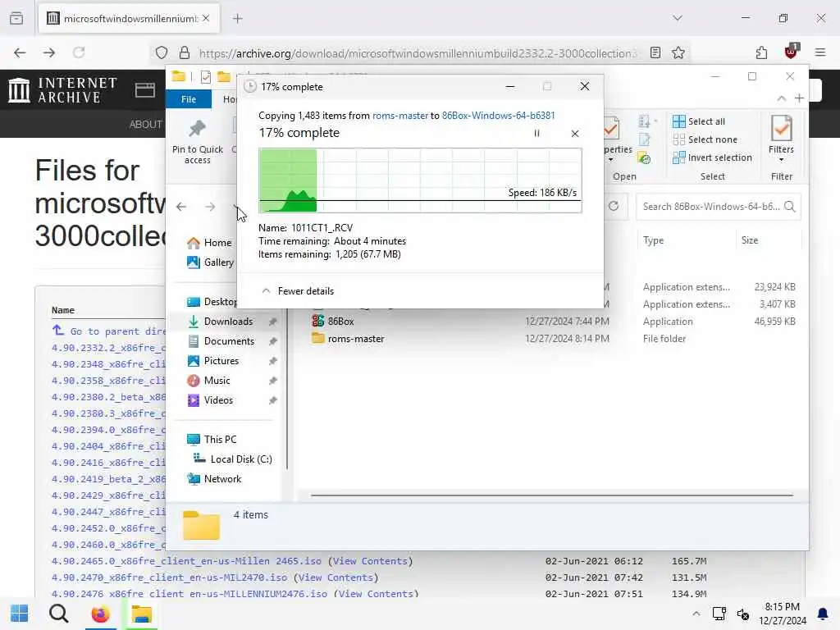Screen dimensions: 840x630
Task: Open the uBlock Origin extension icon
Action: (792, 52)
